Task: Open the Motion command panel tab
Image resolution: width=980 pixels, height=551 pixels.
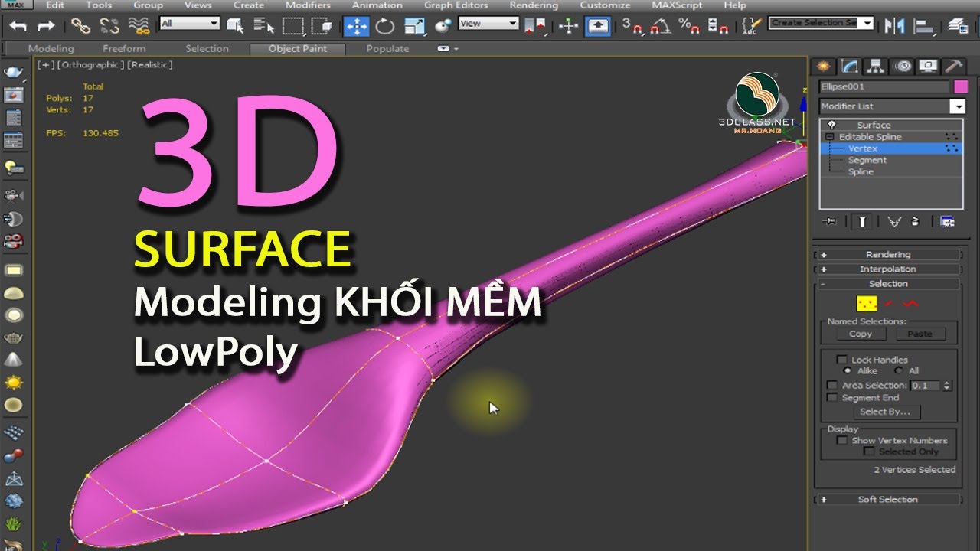Action: [x=903, y=66]
